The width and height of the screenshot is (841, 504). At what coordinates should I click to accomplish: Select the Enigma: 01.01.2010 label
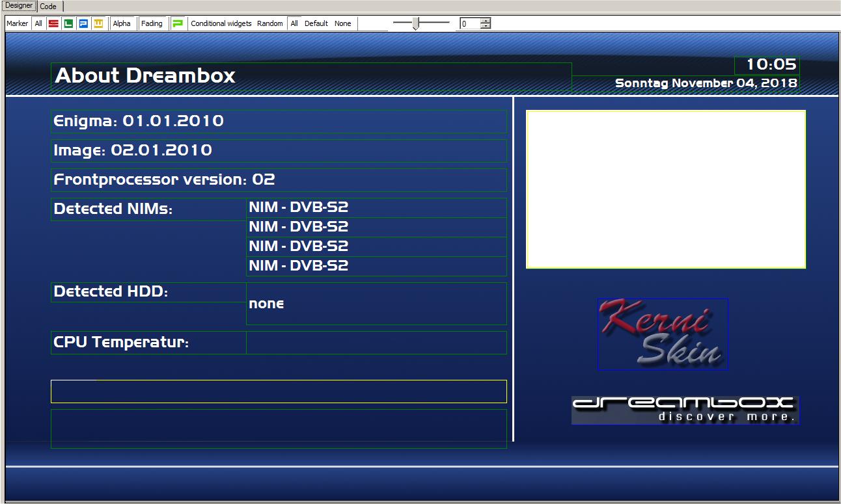click(x=279, y=122)
